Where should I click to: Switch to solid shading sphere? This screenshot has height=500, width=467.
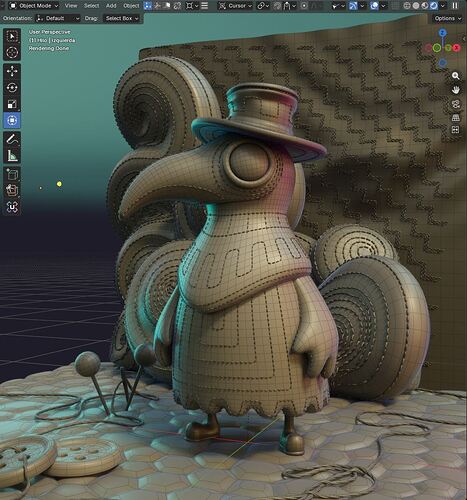tap(416, 6)
